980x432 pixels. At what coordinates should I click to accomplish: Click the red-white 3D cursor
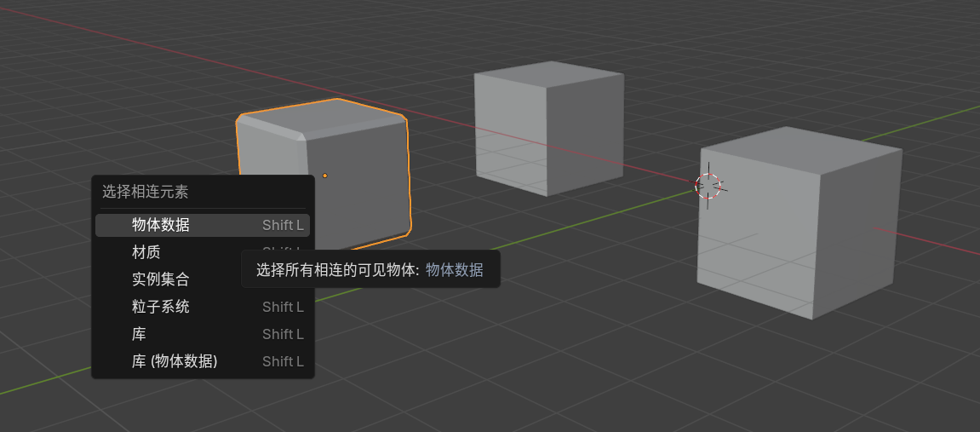(708, 186)
